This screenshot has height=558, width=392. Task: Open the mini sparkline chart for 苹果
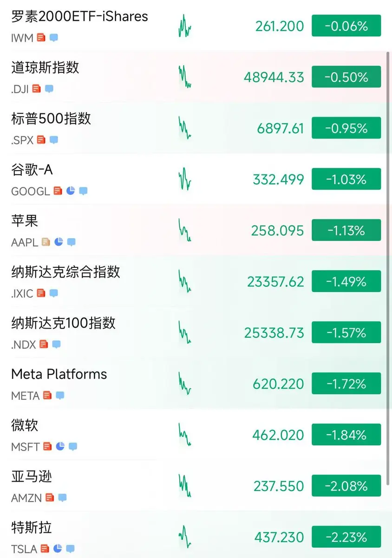(184, 230)
